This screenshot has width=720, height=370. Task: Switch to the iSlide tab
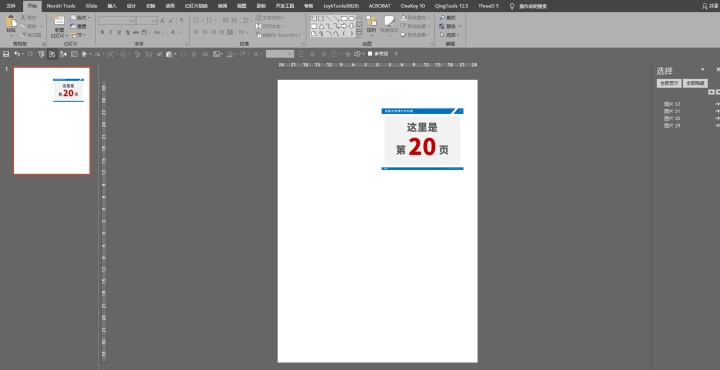(91, 6)
